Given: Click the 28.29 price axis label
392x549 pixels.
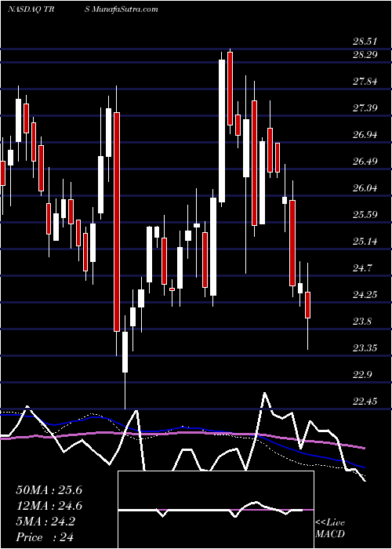Looking at the screenshot, I should point(365,56).
